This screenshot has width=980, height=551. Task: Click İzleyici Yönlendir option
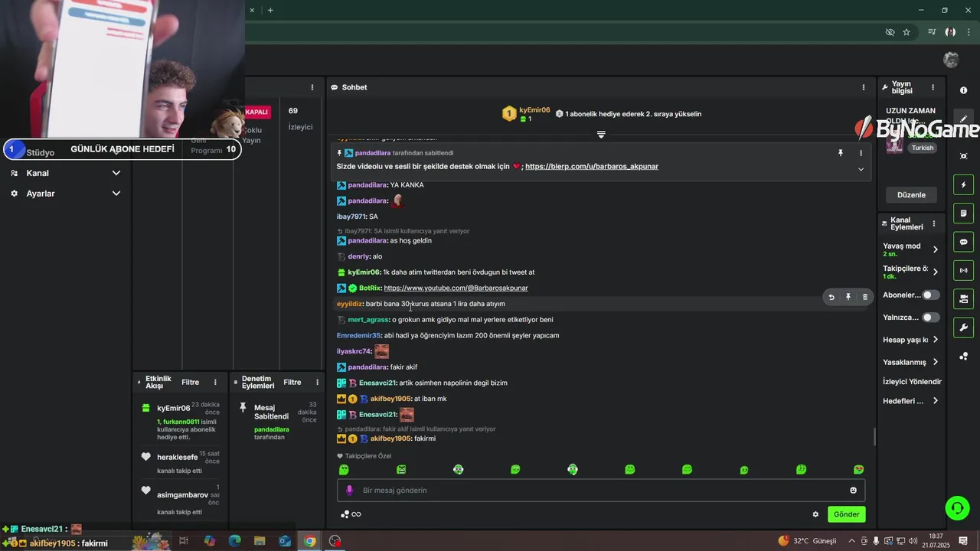pyautogui.click(x=912, y=382)
